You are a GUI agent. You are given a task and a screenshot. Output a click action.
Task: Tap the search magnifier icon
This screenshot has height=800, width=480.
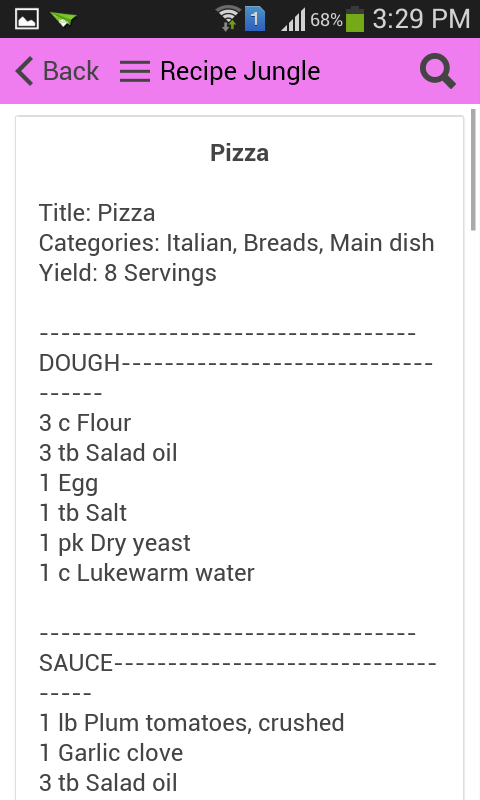point(438,71)
